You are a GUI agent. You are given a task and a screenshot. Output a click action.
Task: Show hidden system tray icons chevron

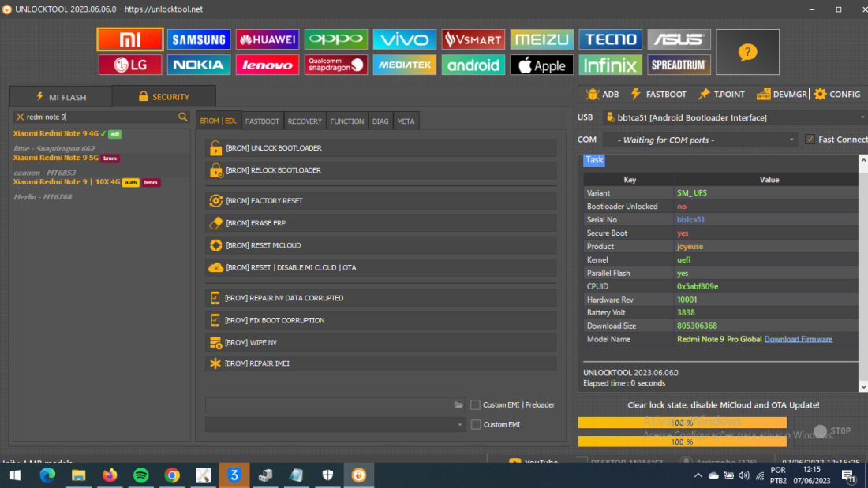pyautogui.click(x=698, y=475)
